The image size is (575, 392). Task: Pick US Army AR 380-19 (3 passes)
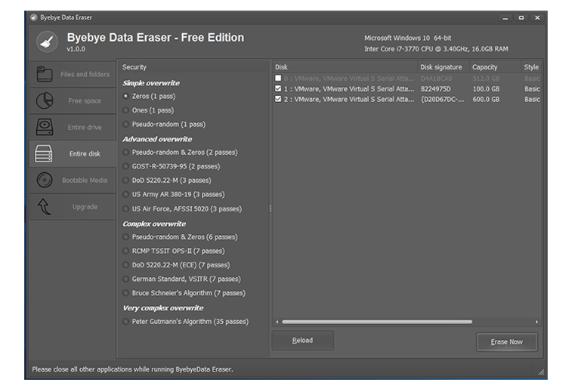(x=174, y=194)
